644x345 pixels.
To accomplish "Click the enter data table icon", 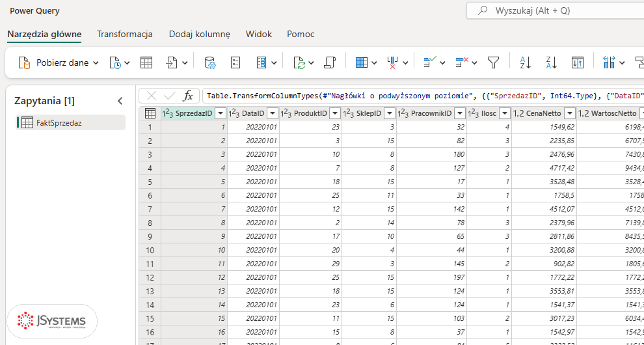I will pos(146,63).
